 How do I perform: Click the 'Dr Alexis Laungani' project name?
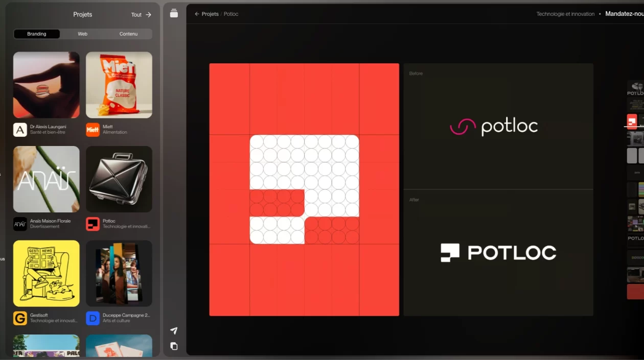pyautogui.click(x=48, y=127)
